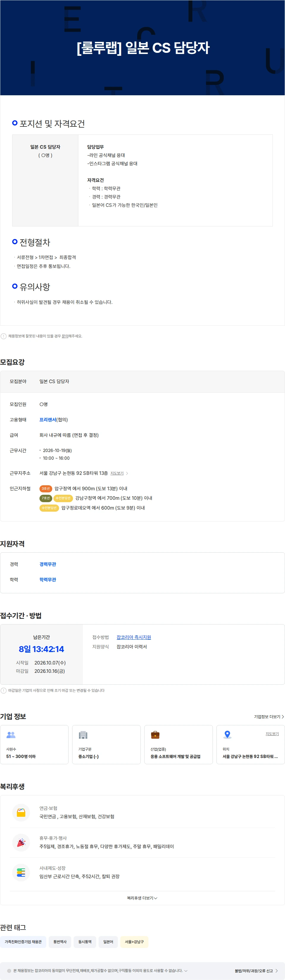Click the work hours text 10:00 ~ 16:00
The height and width of the screenshot is (980, 285).
(x=56, y=458)
